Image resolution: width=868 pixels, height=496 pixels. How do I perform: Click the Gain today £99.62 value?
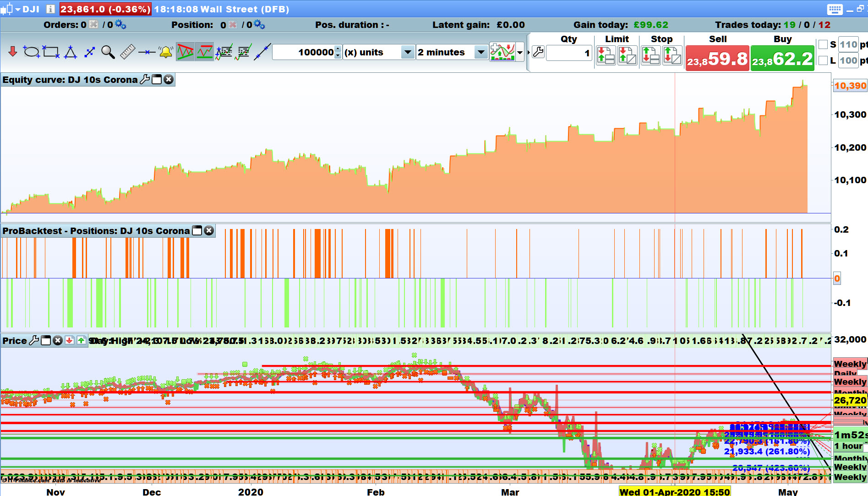651,25
